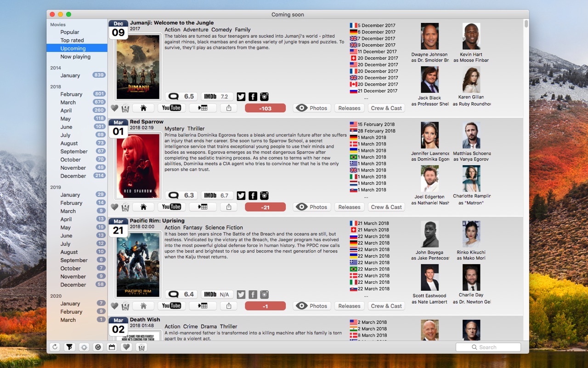Open Jumanji's Twitter page
The height and width of the screenshot is (368, 588).
click(x=241, y=97)
